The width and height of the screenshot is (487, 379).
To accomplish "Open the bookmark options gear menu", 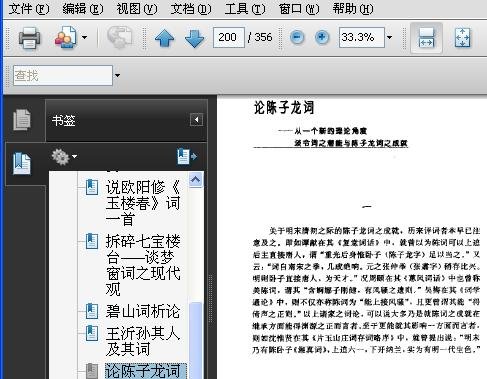I will pos(64,157).
